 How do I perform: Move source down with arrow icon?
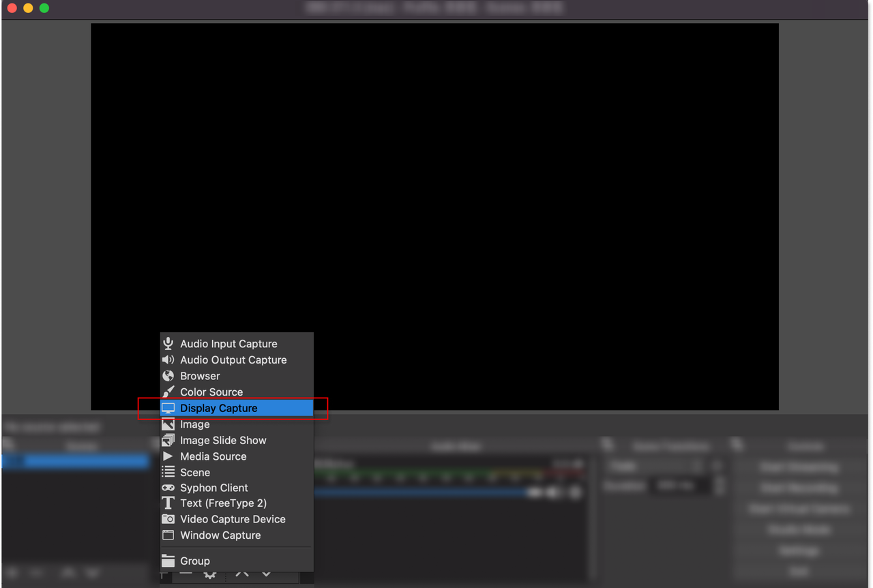267,574
